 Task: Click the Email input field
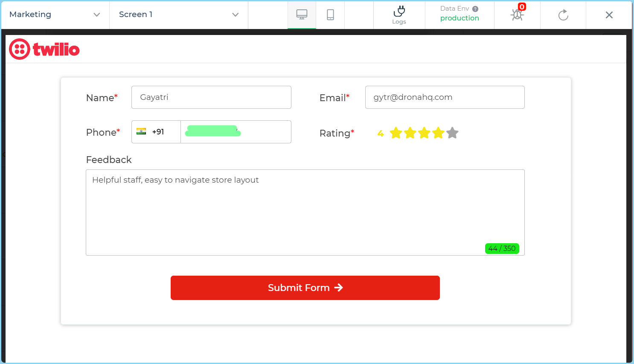pos(445,97)
